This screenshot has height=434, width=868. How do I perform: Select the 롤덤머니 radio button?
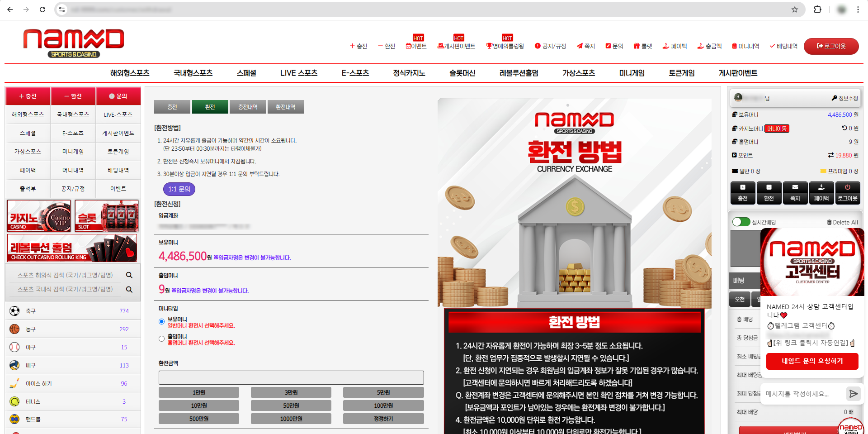[x=161, y=339]
